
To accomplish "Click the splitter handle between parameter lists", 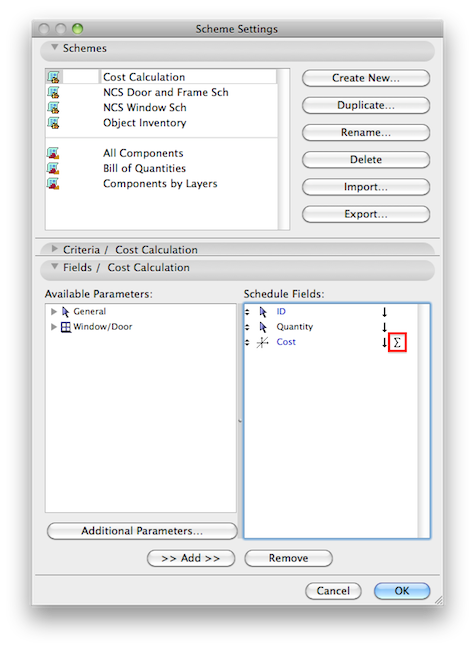I will [240, 421].
